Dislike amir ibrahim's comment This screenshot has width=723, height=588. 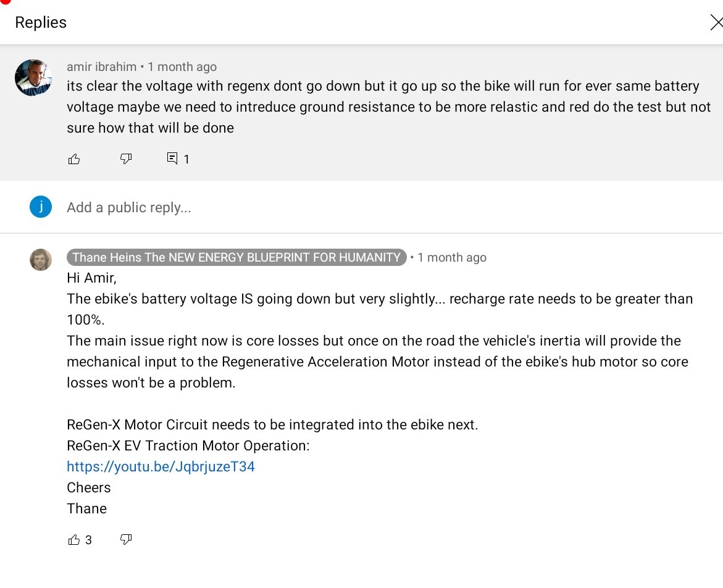[x=126, y=159]
